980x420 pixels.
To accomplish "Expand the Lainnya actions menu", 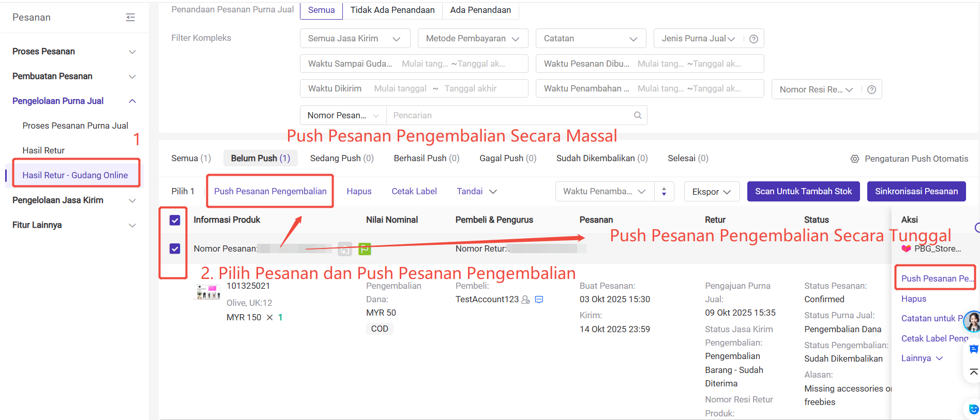I will (922, 358).
